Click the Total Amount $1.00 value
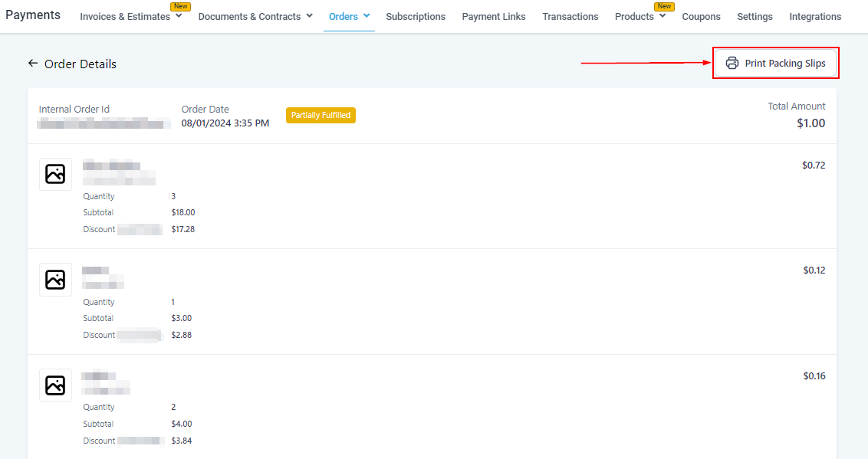Viewport: 868px width, 459px height. coord(810,123)
